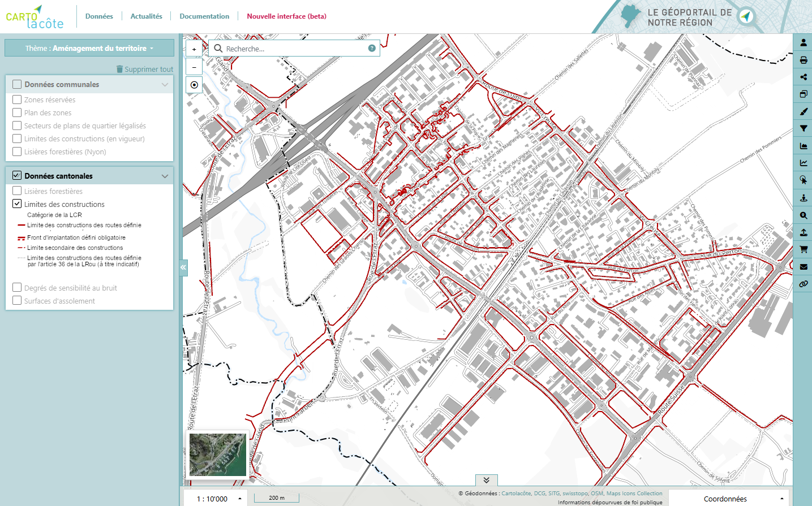Open the shopping cart tool
812x506 pixels.
click(803, 249)
